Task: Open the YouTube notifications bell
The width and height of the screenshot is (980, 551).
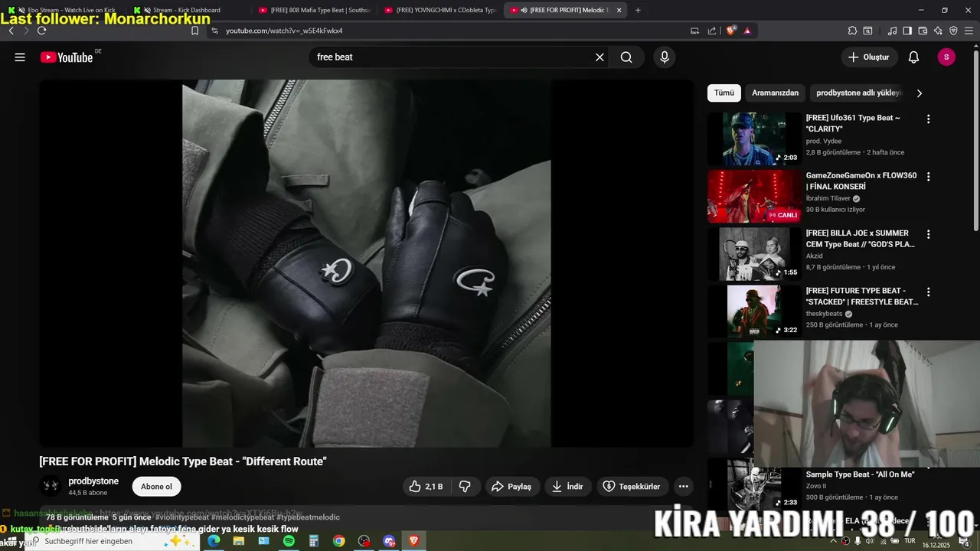Action: [x=913, y=57]
